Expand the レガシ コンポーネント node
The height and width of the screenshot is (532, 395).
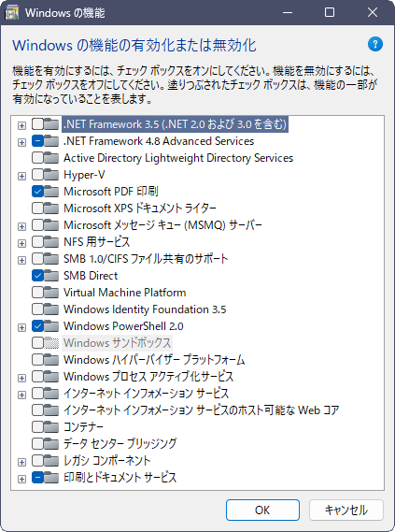(22, 462)
